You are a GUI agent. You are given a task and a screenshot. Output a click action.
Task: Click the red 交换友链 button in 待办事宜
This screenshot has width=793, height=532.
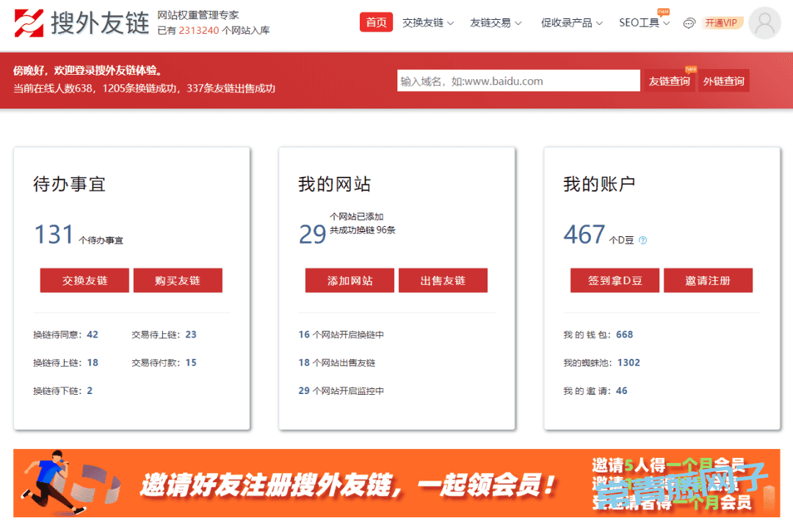(84, 280)
